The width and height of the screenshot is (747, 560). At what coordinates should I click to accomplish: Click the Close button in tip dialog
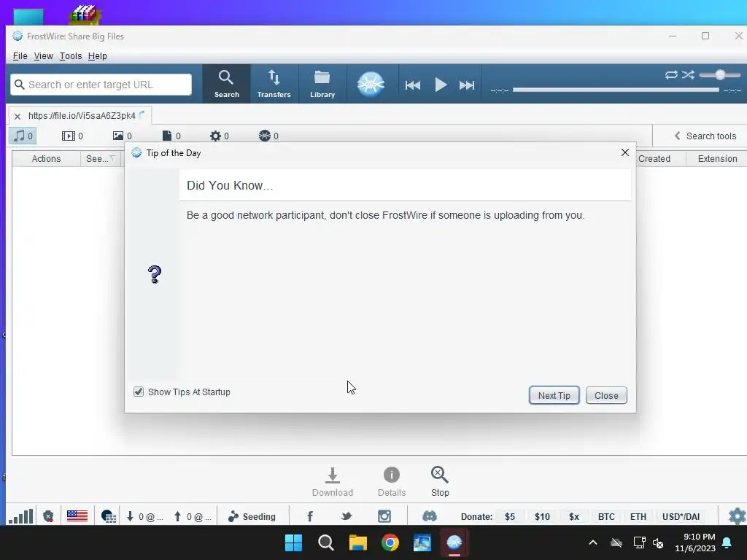tap(606, 395)
